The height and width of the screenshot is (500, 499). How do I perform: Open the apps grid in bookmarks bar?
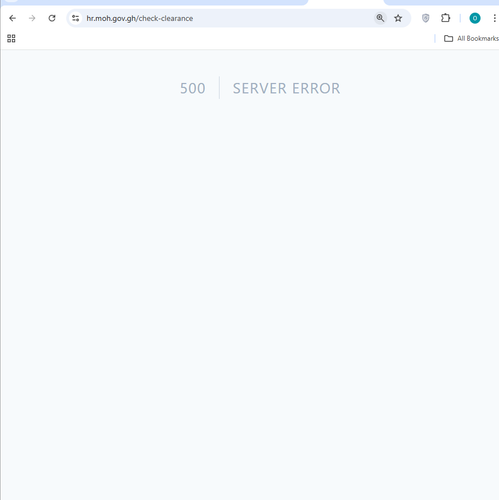(x=11, y=39)
